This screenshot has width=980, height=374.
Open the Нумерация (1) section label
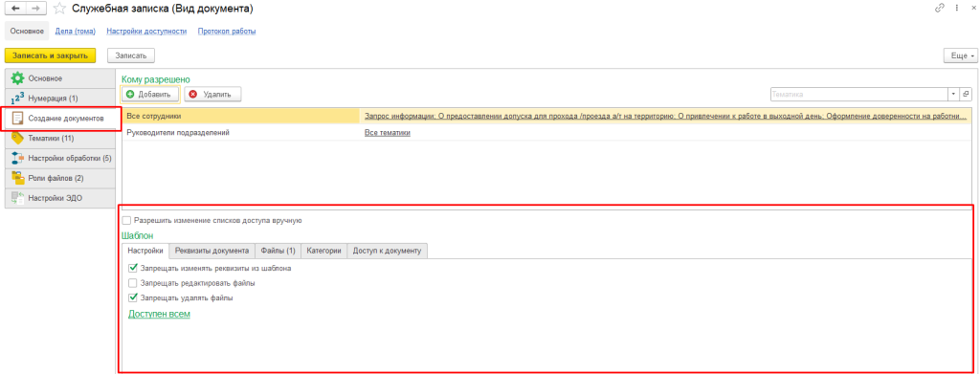[x=54, y=99]
